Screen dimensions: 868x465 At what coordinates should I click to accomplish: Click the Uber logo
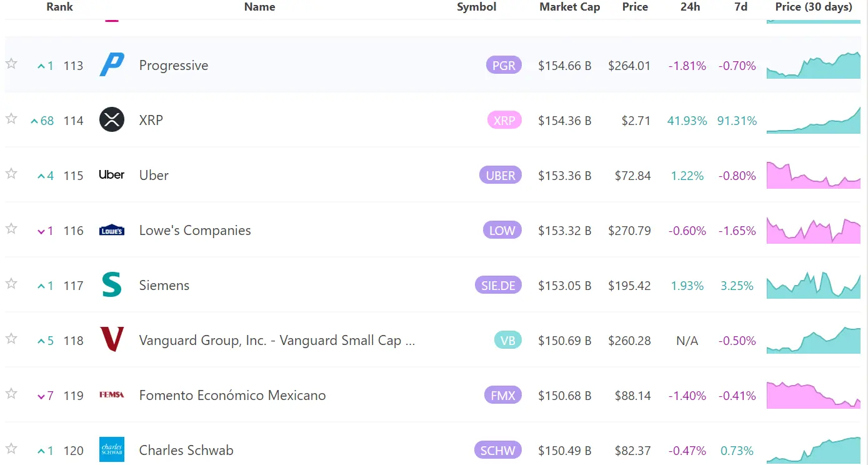[x=111, y=175]
